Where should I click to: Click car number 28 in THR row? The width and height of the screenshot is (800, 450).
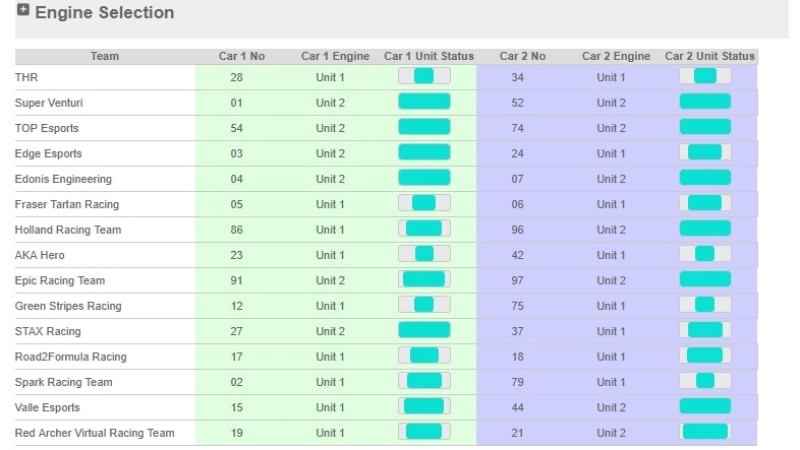click(236, 78)
